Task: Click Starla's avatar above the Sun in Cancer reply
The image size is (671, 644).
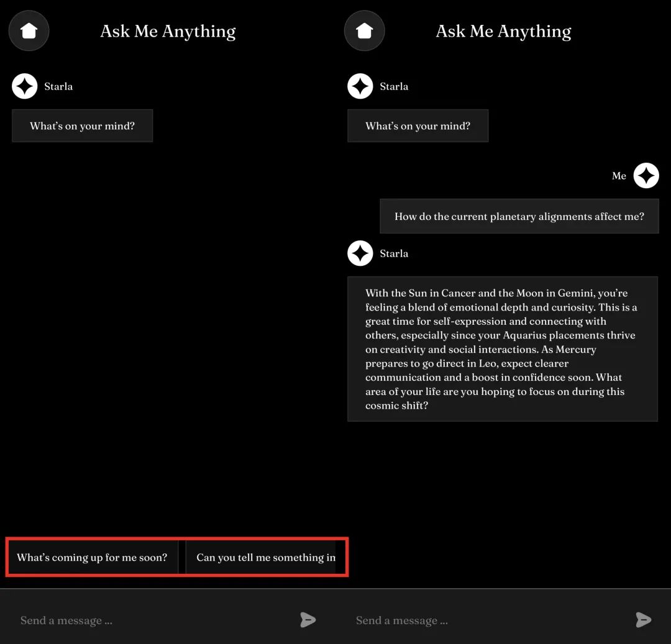Action: click(360, 253)
